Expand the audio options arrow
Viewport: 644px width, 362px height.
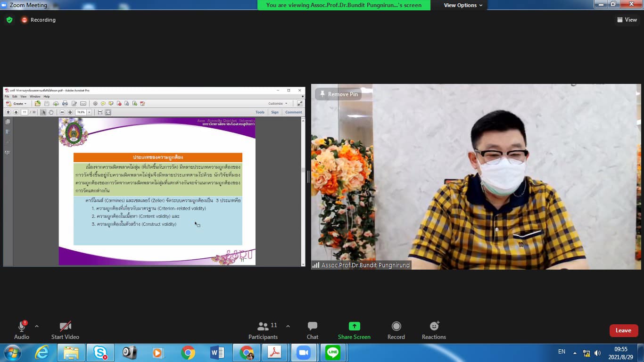click(x=37, y=326)
